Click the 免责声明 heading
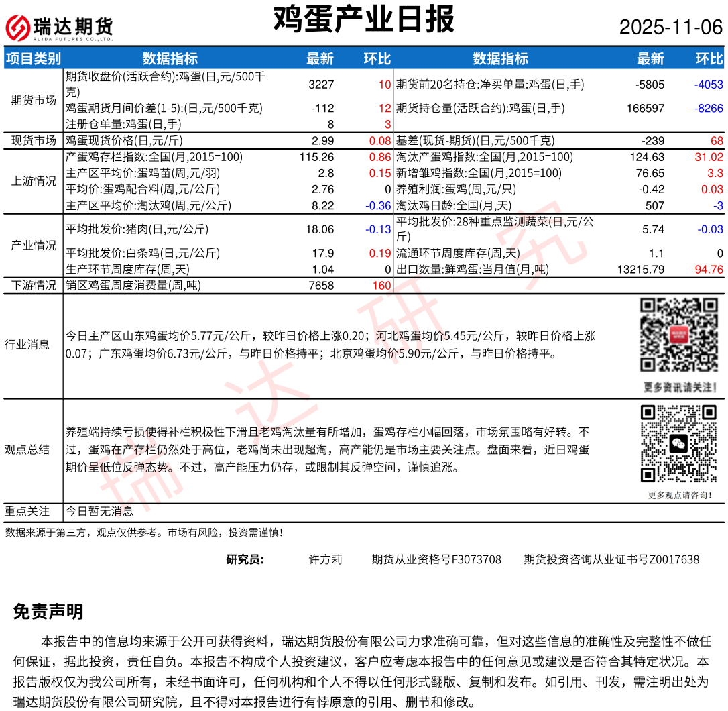 (48, 612)
